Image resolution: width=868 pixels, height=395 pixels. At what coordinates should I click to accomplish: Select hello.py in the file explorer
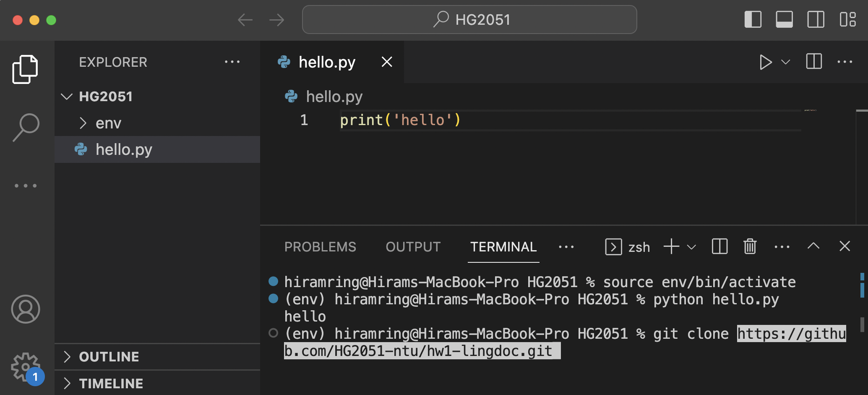point(124,149)
